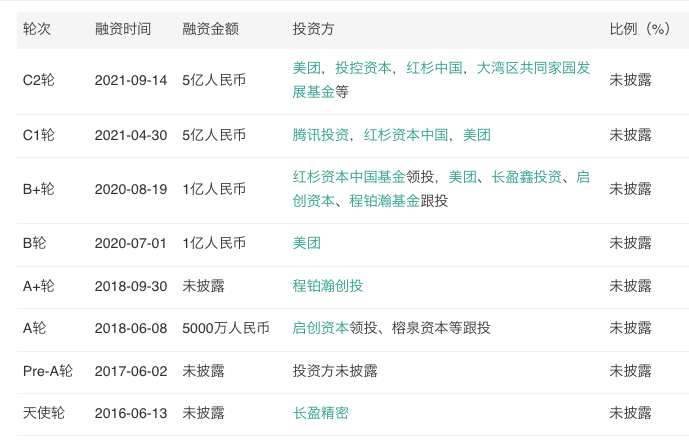Select the 天使轮 round cell
This screenshot has width=689, height=441.
click(44, 413)
